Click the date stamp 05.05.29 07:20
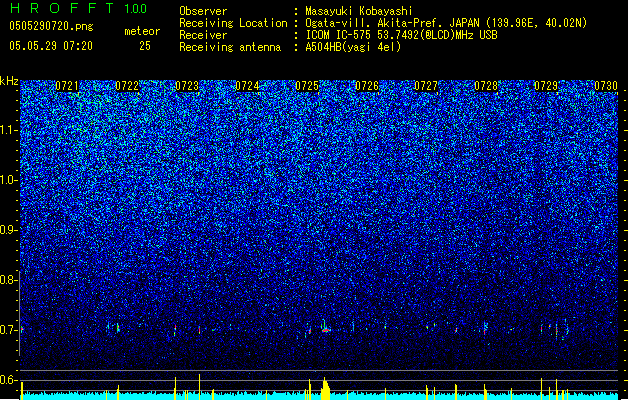 tap(51, 46)
